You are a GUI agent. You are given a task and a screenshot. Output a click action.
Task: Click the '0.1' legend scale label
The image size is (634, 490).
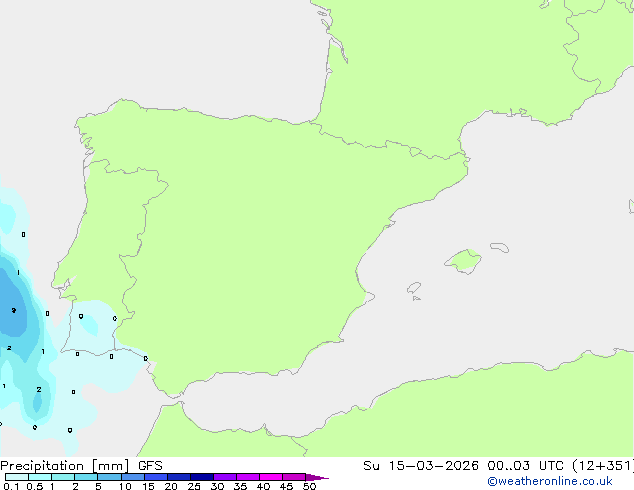point(11,486)
